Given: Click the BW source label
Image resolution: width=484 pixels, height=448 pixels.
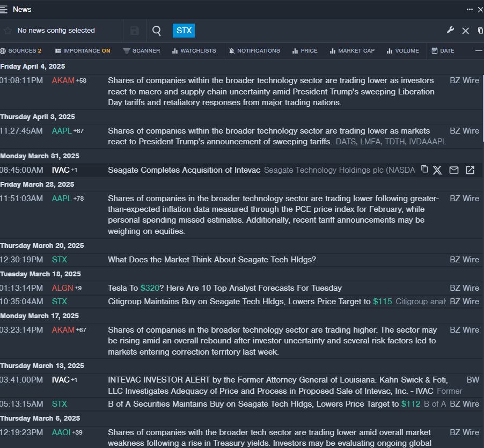Looking at the screenshot, I should pyautogui.click(x=473, y=380).
